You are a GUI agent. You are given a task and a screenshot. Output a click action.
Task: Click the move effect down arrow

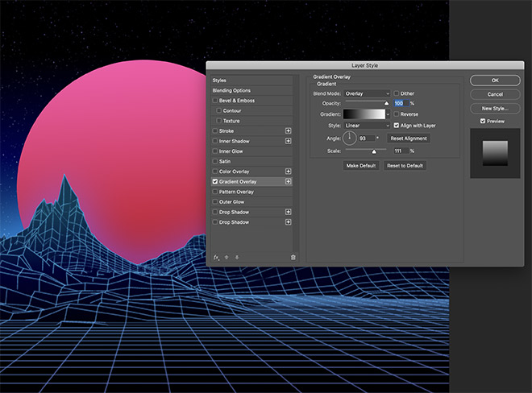pyautogui.click(x=237, y=257)
